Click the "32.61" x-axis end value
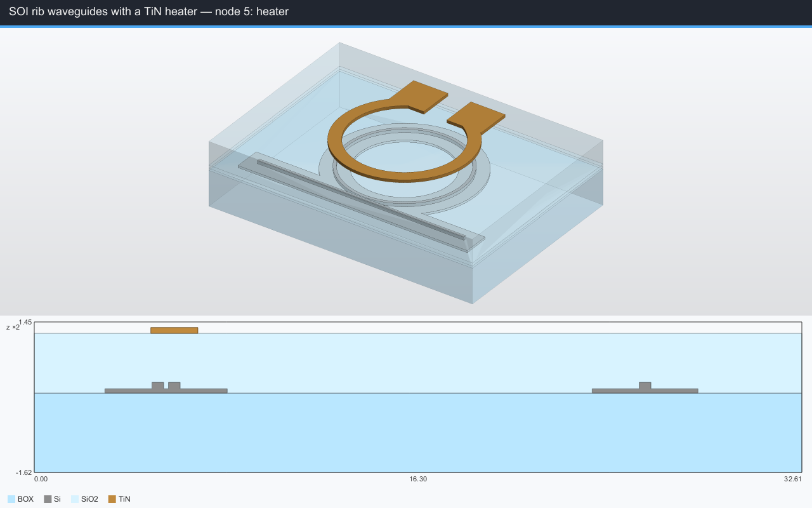812x508 pixels. [x=793, y=479]
